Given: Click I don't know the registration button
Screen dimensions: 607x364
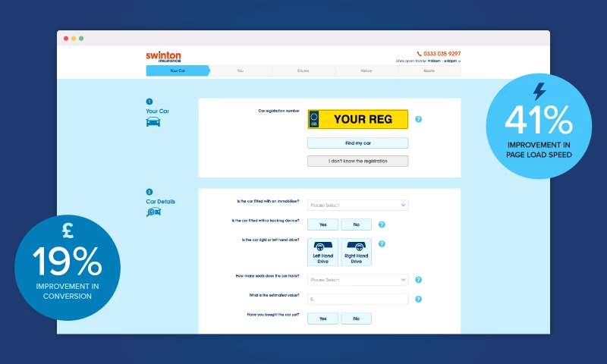Looking at the screenshot, I should 357,161.
